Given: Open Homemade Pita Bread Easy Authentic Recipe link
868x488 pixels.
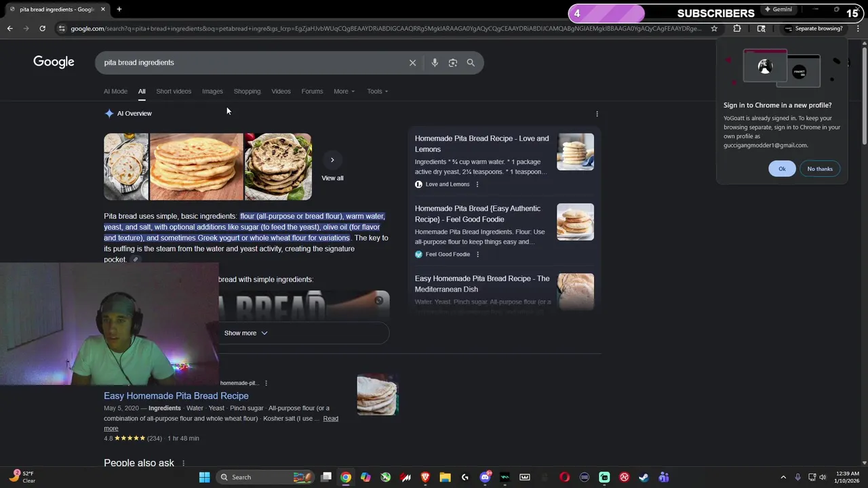Looking at the screenshot, I should (x=477, y=214).
